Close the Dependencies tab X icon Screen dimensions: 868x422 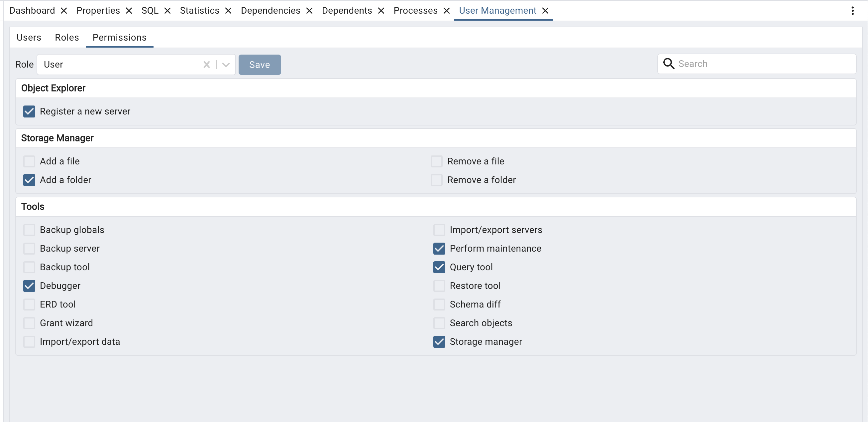309,11
